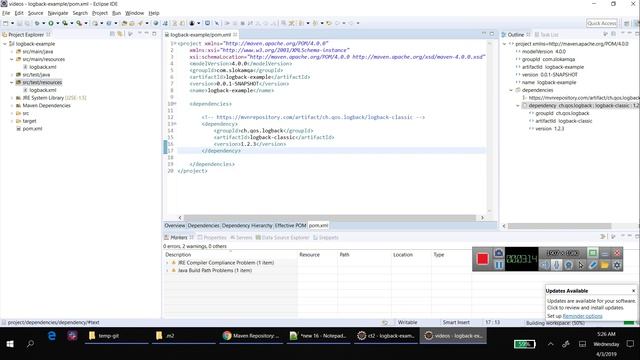
Task: Click the green Run toolbar icon
Action: (51, 23)
